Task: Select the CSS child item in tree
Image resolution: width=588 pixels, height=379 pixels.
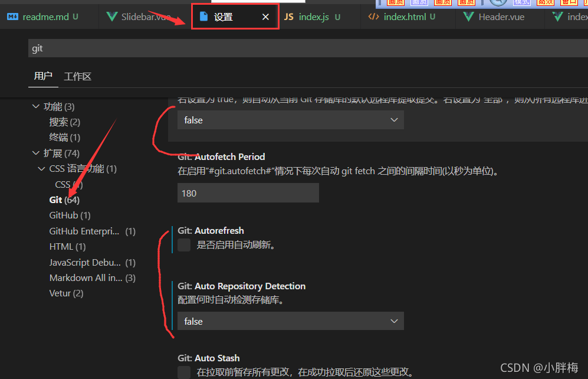Action: pos(68,185)
